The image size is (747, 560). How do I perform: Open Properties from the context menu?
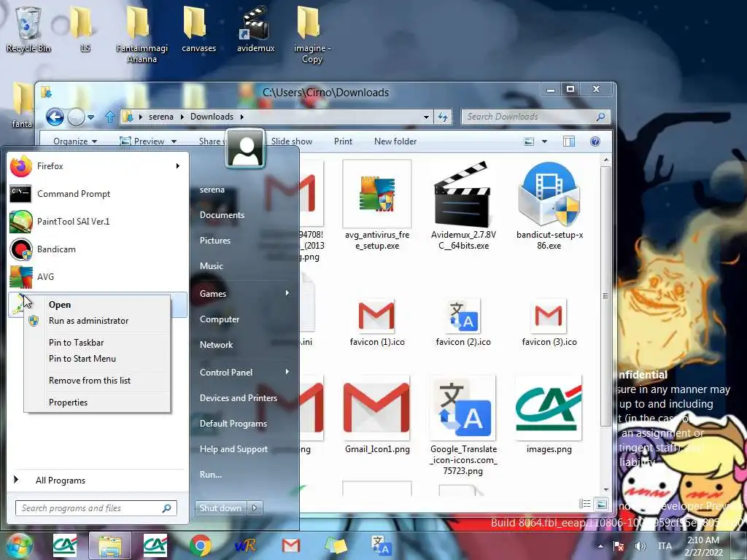click(97, 402)
